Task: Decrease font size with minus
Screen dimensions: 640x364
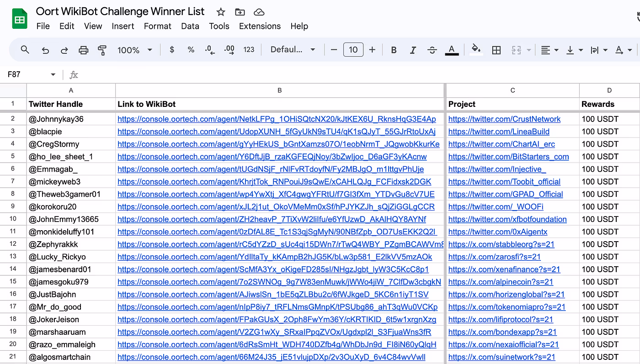Action: [334, 50]
